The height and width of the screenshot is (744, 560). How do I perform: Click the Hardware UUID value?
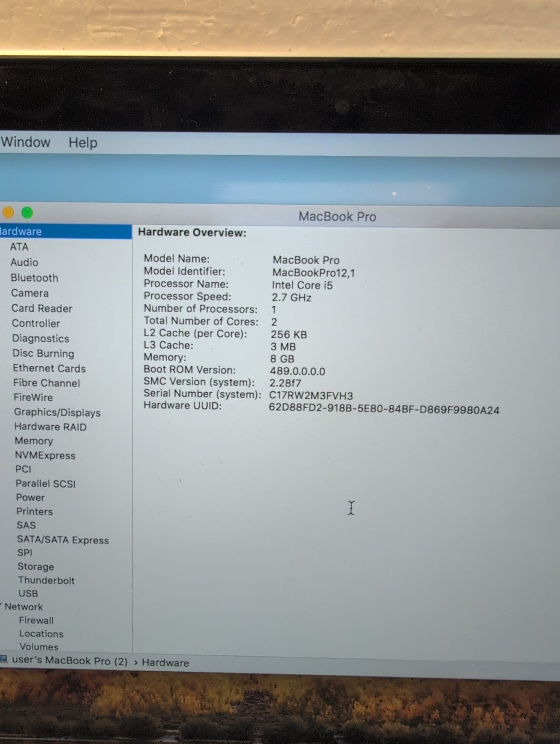tap(384, 410)
